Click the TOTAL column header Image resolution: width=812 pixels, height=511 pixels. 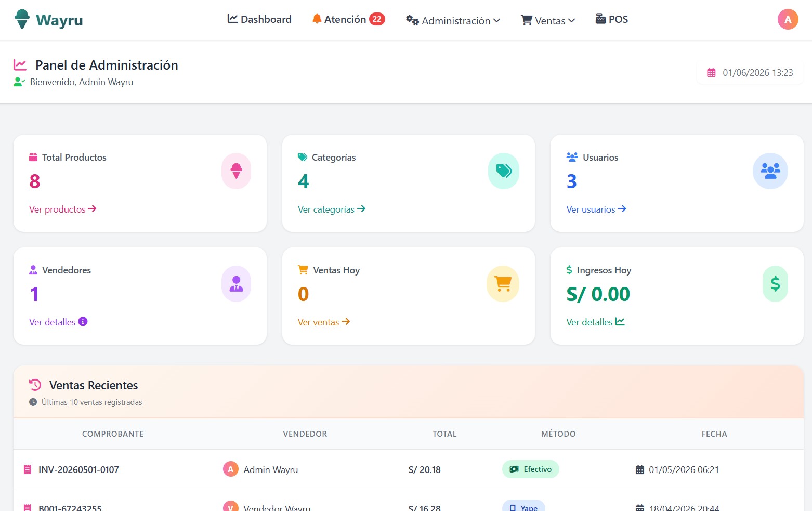tap(444, 434)
